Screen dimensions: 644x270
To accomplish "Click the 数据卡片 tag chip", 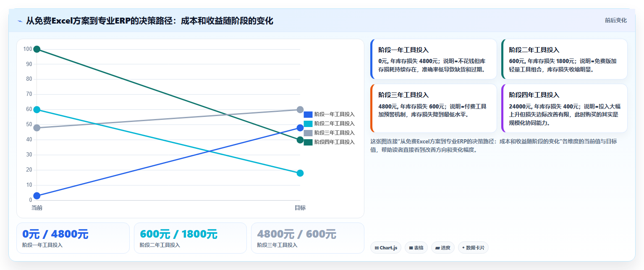I will (473, 248).
